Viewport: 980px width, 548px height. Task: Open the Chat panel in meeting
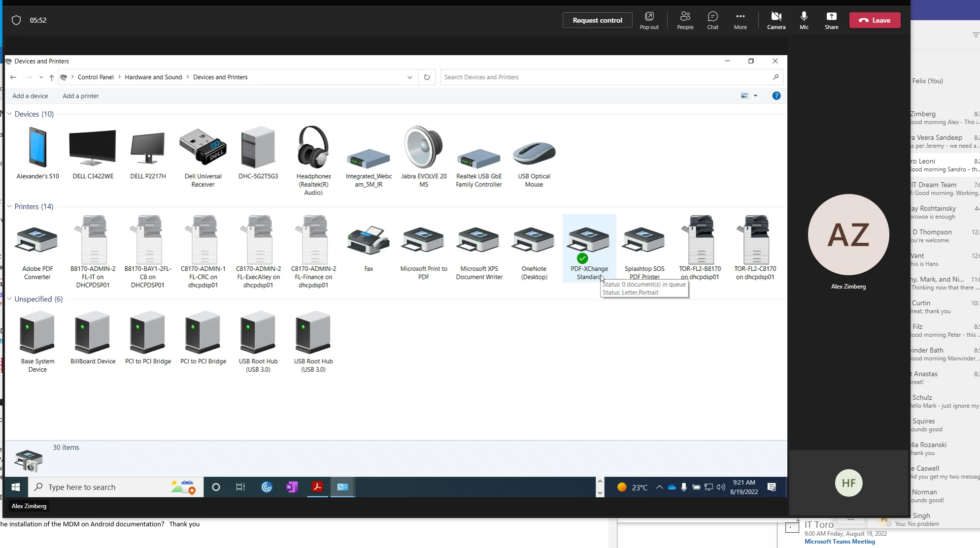[712, 20]
